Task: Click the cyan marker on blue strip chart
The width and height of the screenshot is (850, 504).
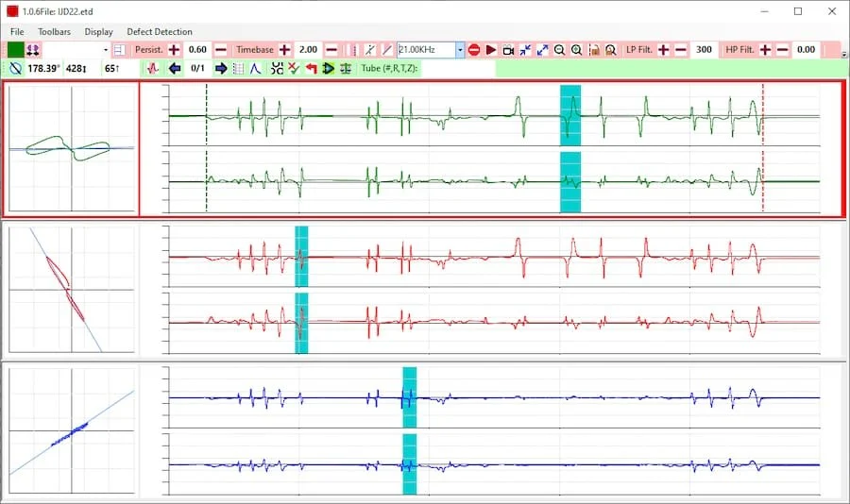Action: [409, 430]
